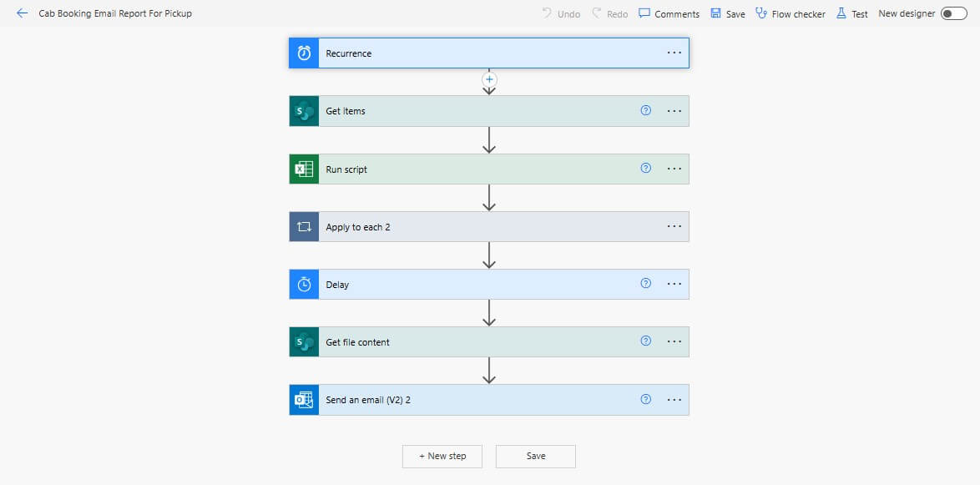
Task: Click the Test flow icon
Action: [843, 13]
